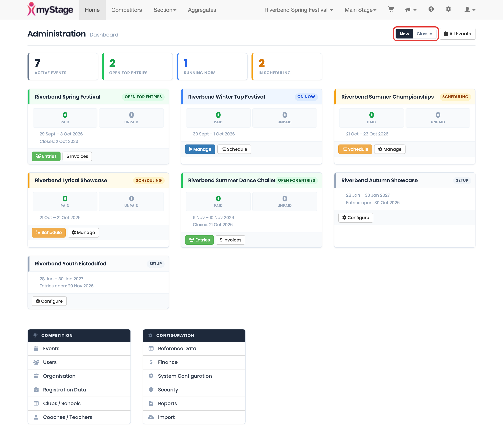Open Reference Data configuration

click(x=194, y=348)
